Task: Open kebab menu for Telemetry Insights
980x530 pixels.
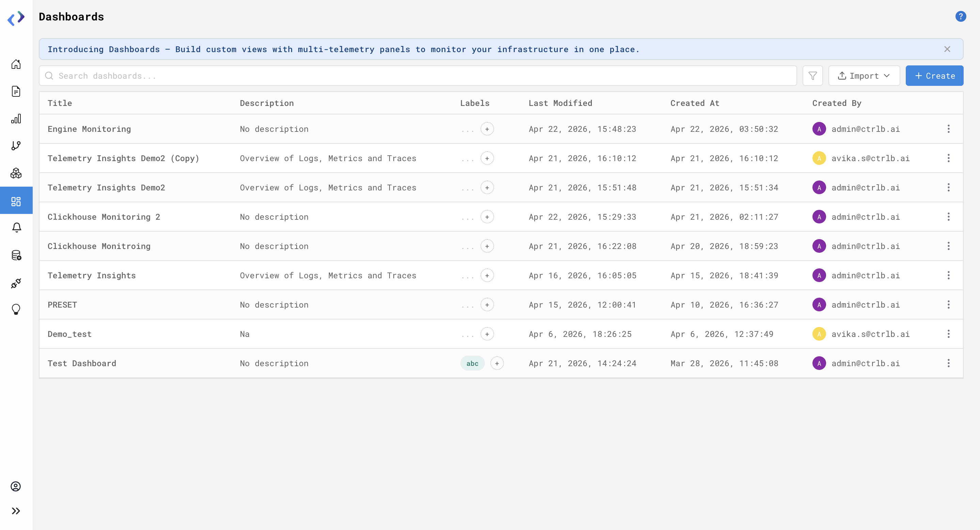Action: tap(948, 276)
